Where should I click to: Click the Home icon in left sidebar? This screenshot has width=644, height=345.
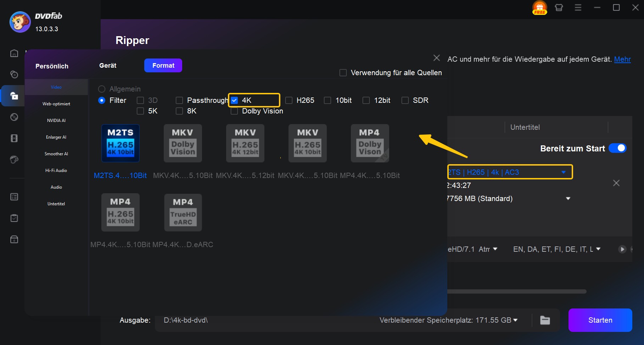coord(14,53)
